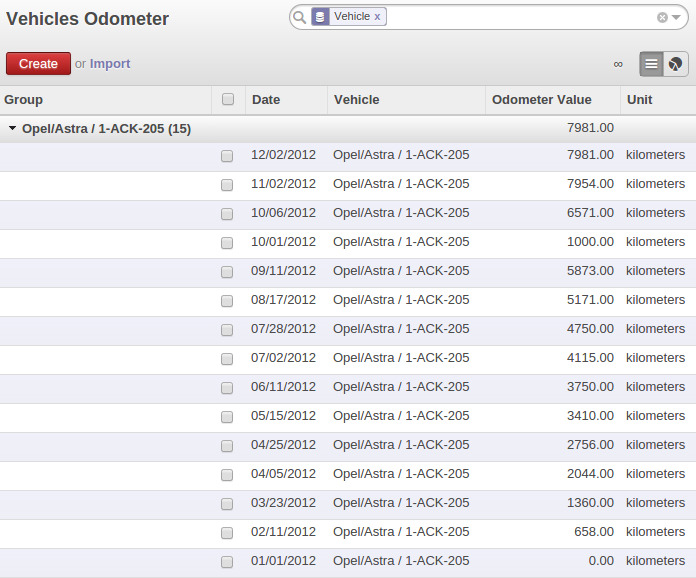Viewport: 696px width, 578px height.
Task: Check the 12/02/2012 record checkbox
Action: click(x=227, y=156)
